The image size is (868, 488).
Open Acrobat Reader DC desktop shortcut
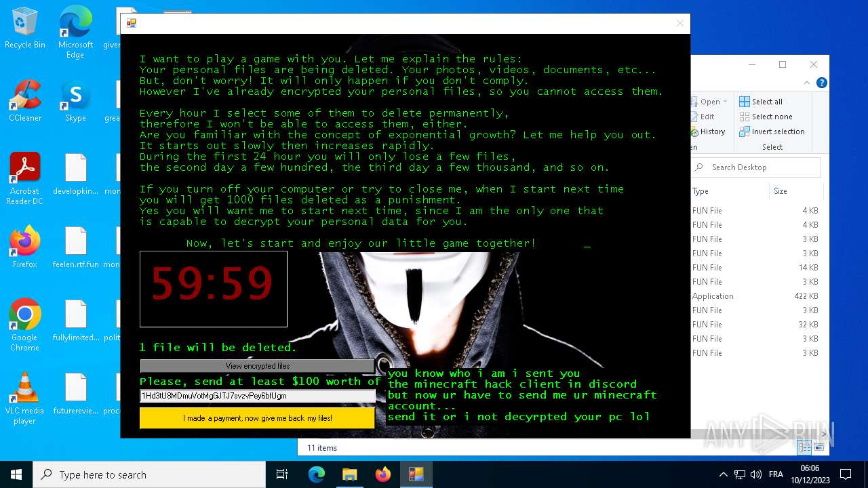point(25,179)
